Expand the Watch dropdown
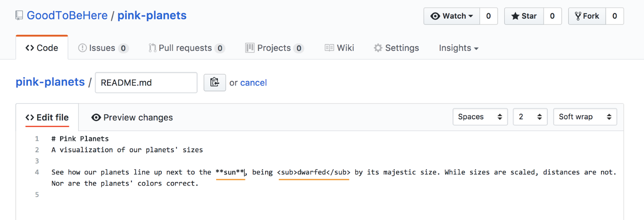This screenshot has width=644, height=220. coord(452,16)
